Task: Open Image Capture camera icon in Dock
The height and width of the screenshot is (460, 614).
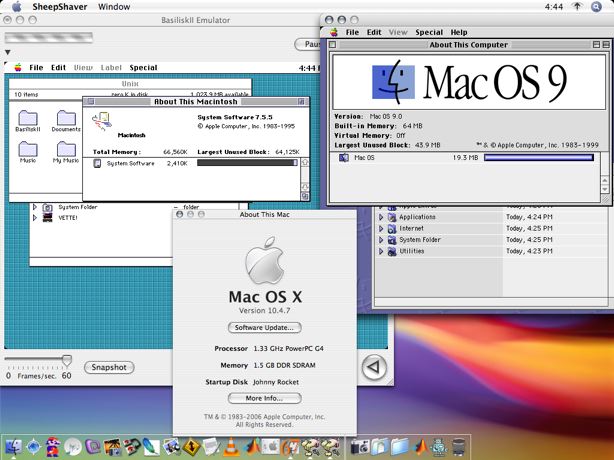Action: pos(359,447)
